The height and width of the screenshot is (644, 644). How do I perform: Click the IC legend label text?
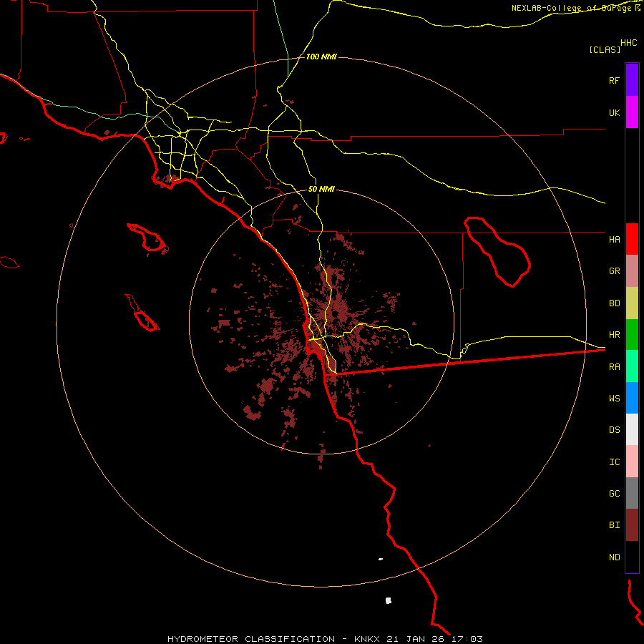tap(614, 462)
